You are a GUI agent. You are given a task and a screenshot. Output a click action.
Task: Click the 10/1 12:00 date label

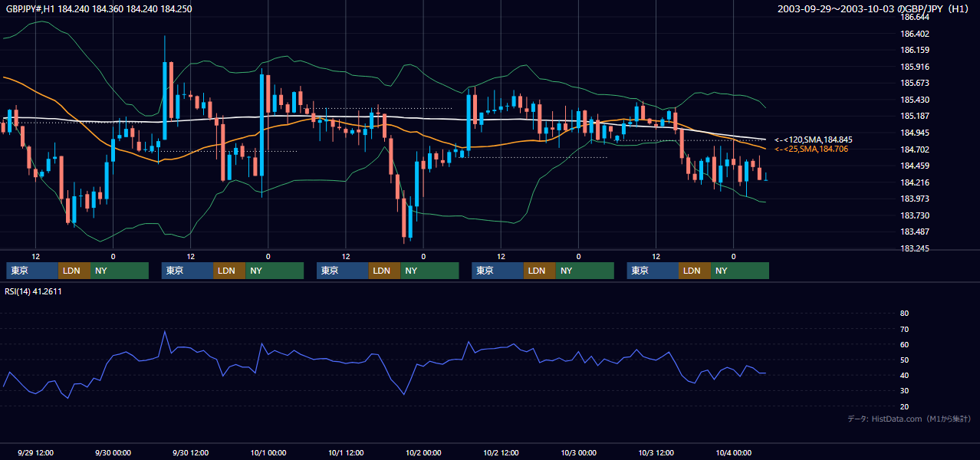pos(346,452)
